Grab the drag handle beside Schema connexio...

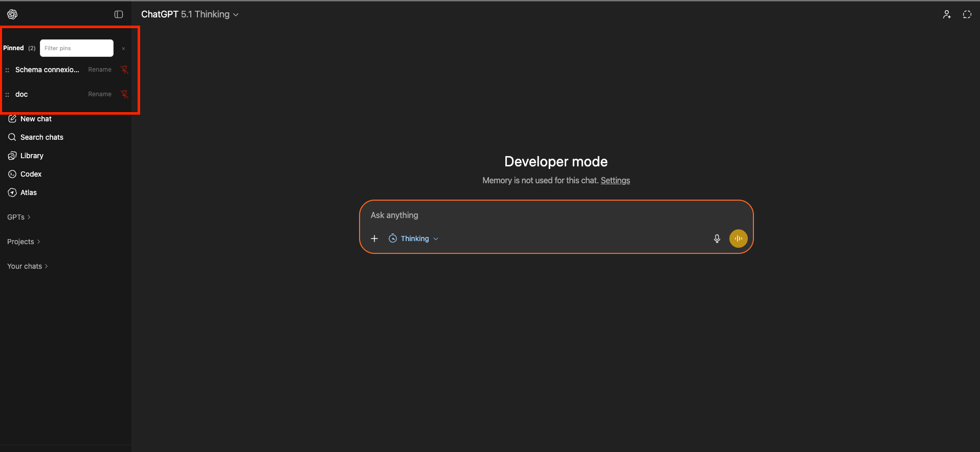point(7,70)
